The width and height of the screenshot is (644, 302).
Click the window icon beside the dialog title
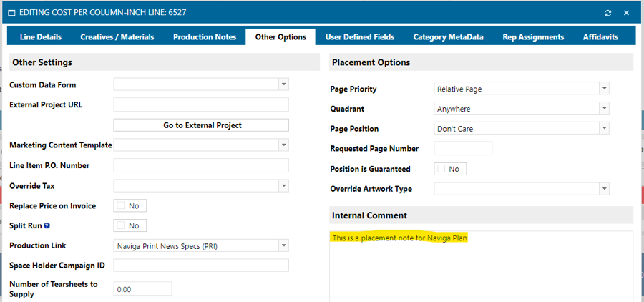11,13
